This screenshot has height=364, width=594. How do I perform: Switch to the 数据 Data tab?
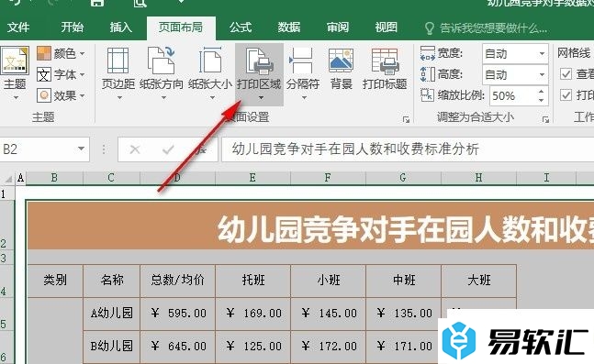click(x=288, y=28)
